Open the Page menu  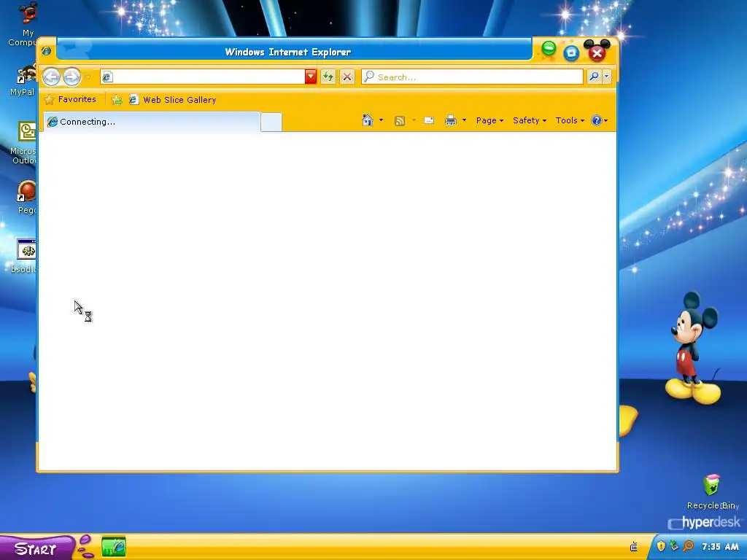coord(489,120)
